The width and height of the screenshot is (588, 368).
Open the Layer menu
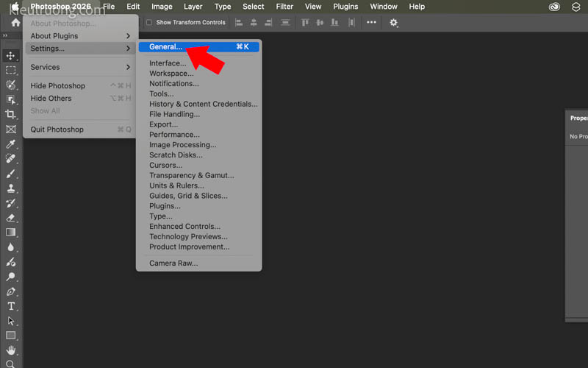pos(193,7)
